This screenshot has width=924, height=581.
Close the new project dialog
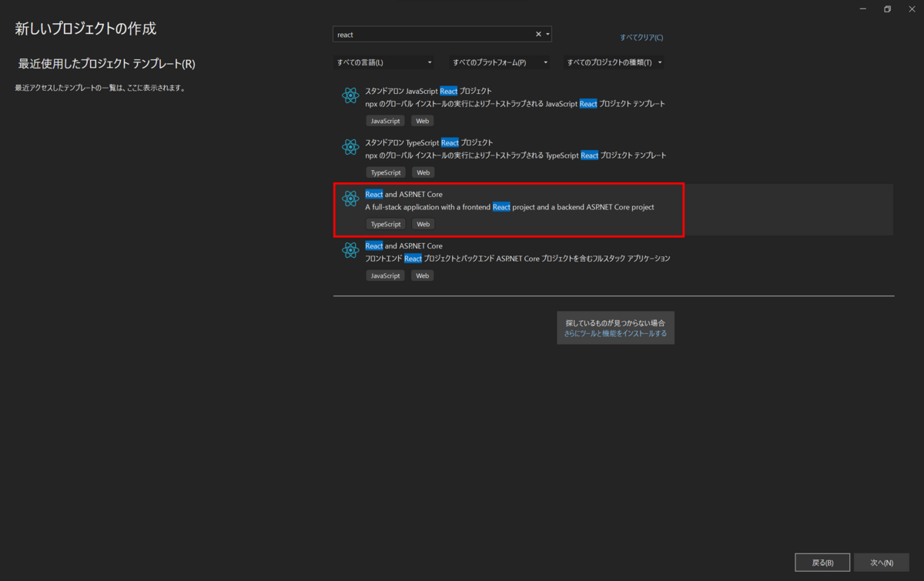coord(912,8)
